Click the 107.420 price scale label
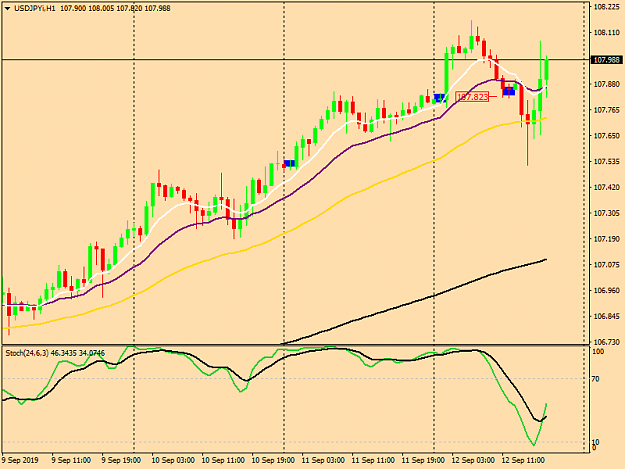The width and height of the screenshot is (625, 469). [607, 187]
